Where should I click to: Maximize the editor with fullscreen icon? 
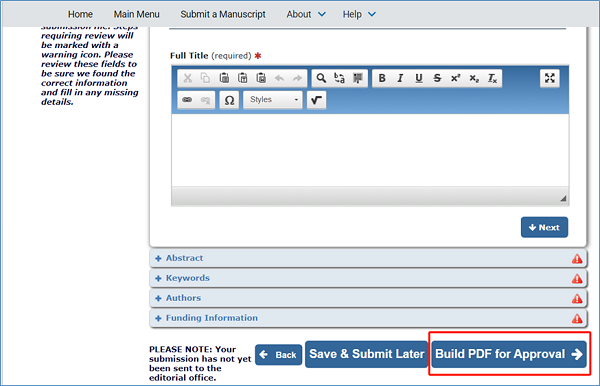[x=550, y=78]
